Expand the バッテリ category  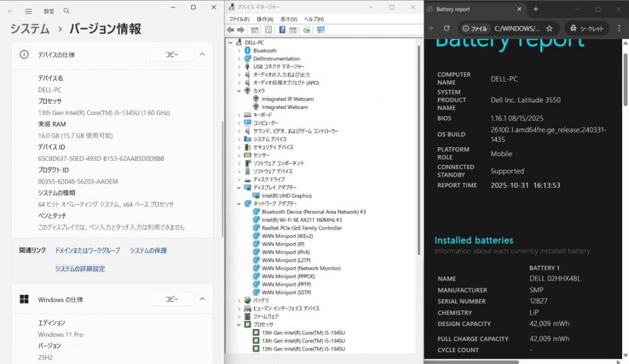point(239,301)
